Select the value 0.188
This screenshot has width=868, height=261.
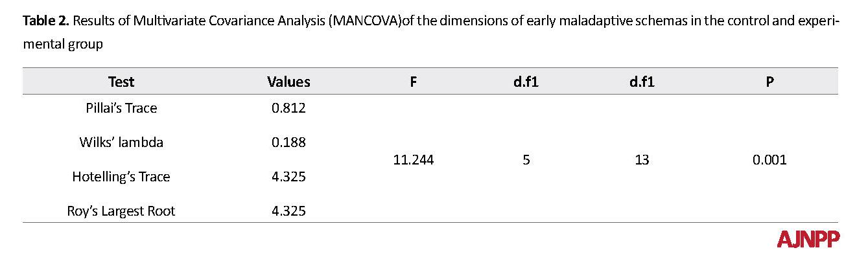point(288,142)
